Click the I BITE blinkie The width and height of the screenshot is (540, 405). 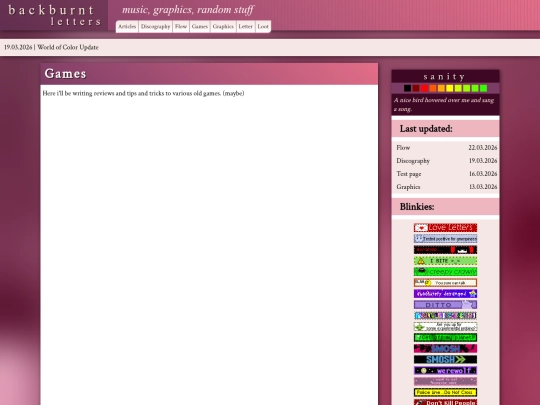[x=445, y=261]
